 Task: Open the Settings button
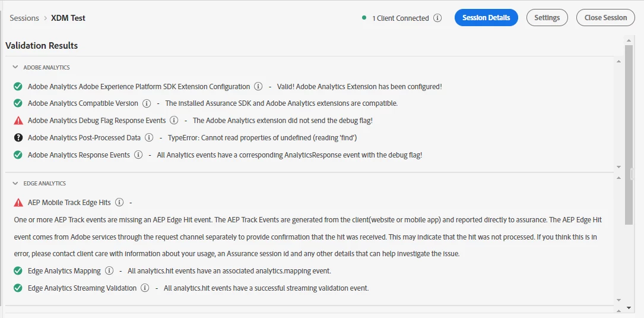coord(547,18)
